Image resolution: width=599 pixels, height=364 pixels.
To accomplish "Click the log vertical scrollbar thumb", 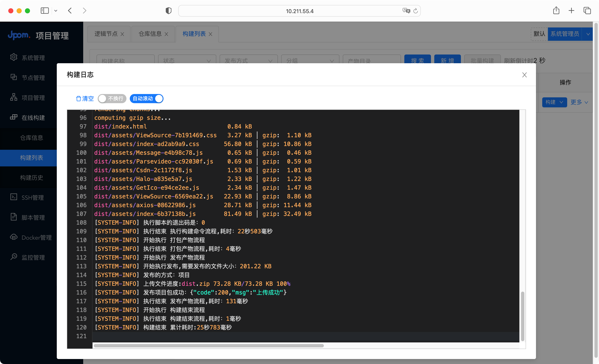I will click(522, 316).
